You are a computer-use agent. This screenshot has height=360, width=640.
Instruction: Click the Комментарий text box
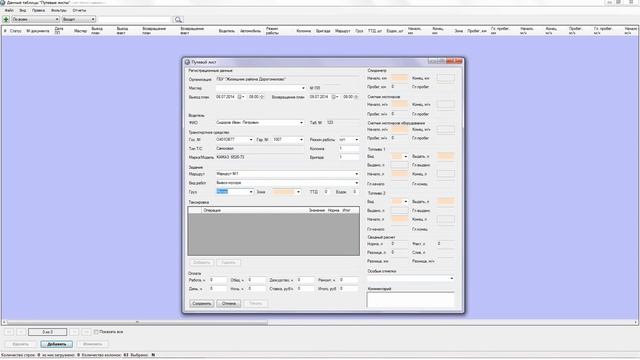click(x=410, y=300)
